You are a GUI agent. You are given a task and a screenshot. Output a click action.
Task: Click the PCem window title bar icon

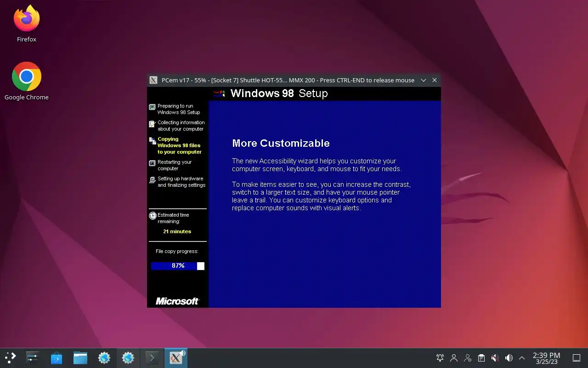point(153,80)
